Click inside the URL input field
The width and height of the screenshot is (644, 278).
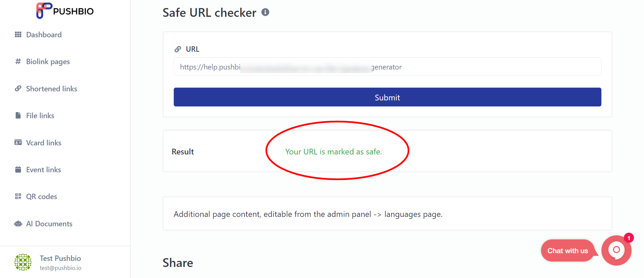[387, 67]
